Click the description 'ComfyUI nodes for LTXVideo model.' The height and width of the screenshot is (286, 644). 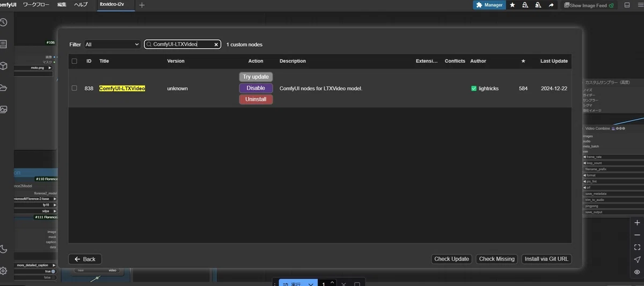coord(321,88)
